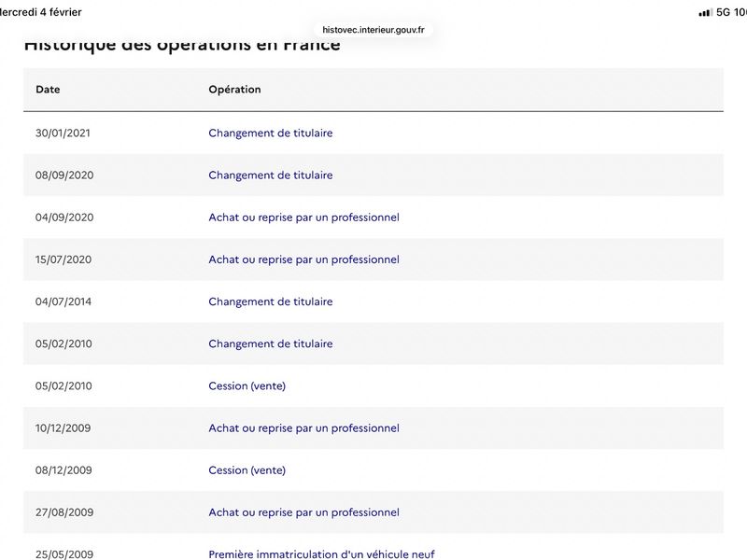Click the 'Opération' column header
The image size is (747, 560).
234,90
